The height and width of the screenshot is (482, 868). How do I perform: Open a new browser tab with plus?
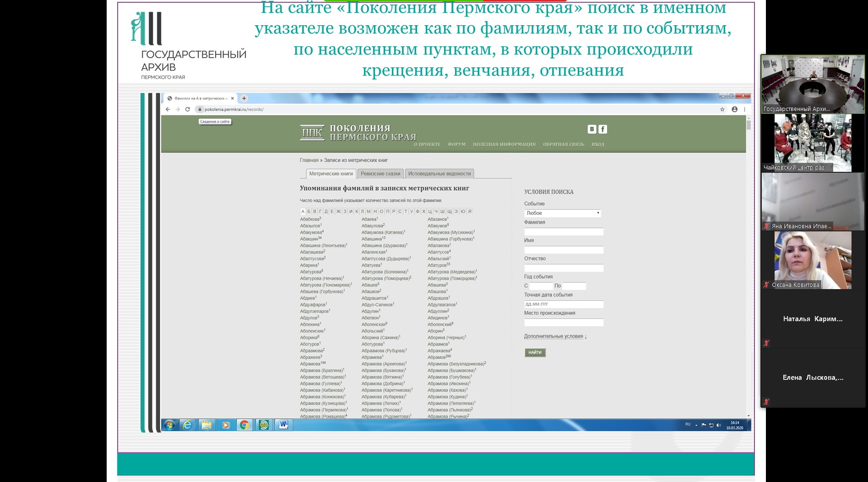pos(244,99)
